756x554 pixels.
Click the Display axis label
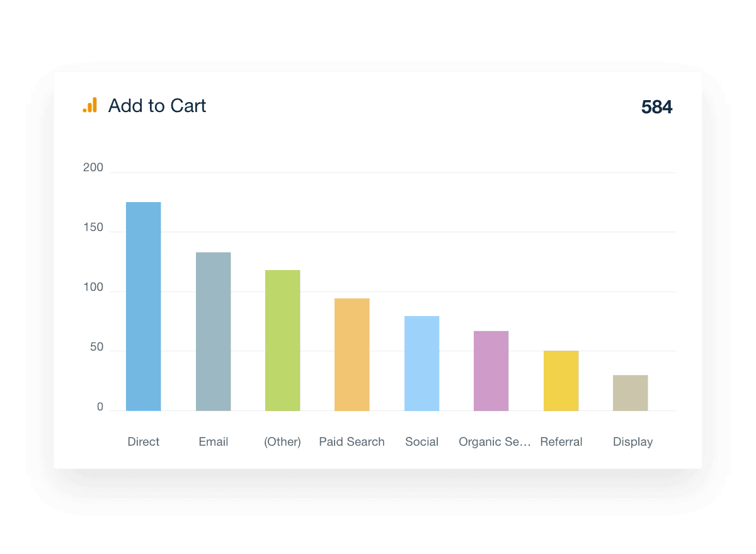pos(633,442)
